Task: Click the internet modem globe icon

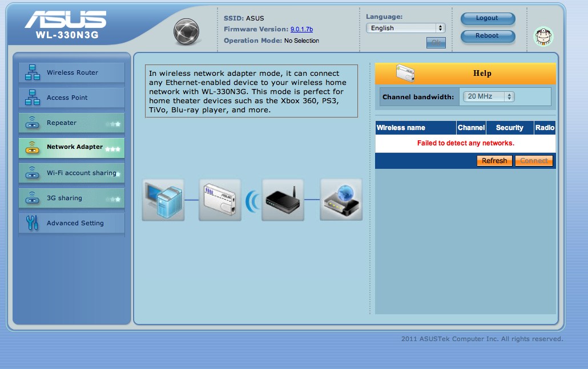Action: (x=341, y=200)
